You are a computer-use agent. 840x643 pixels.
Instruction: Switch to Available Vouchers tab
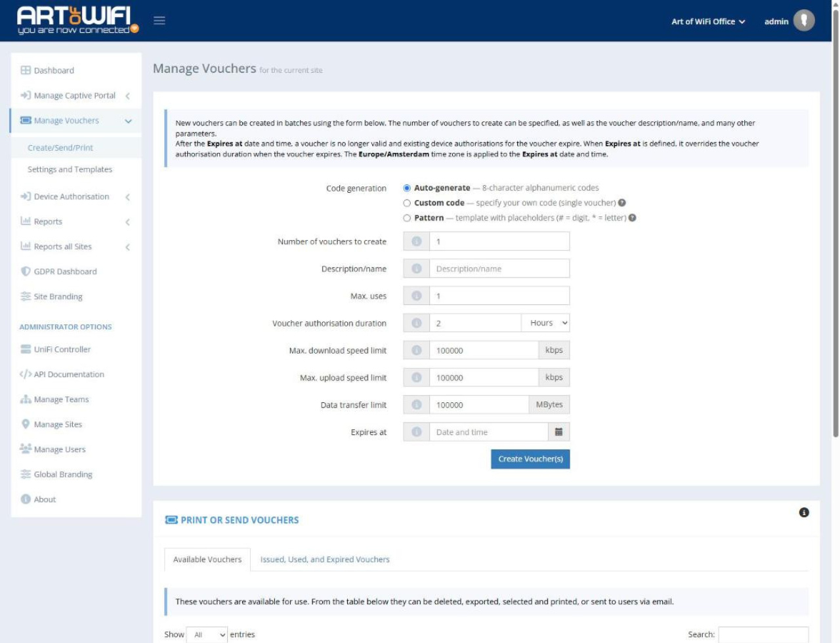(x=207, y=560)
